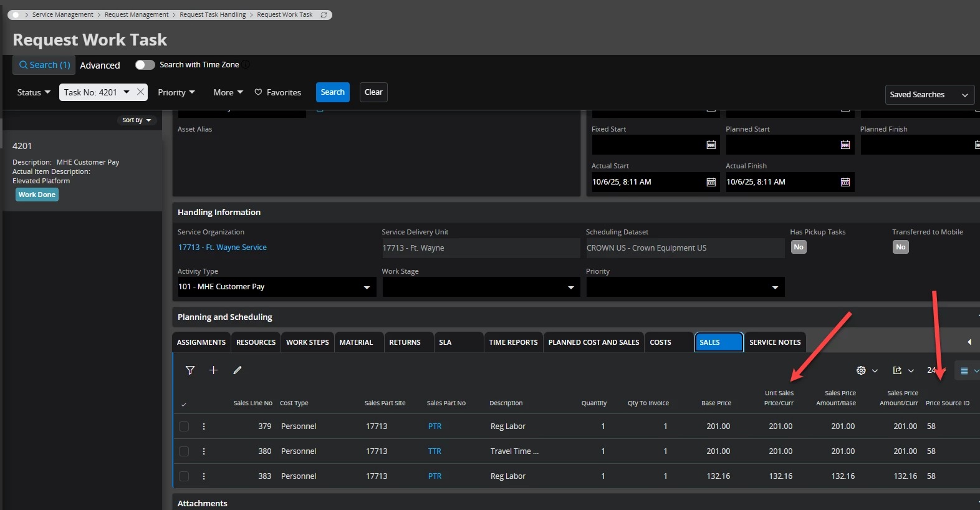
Task: Open the Status filter dropdown
Action: coord(34,92)
